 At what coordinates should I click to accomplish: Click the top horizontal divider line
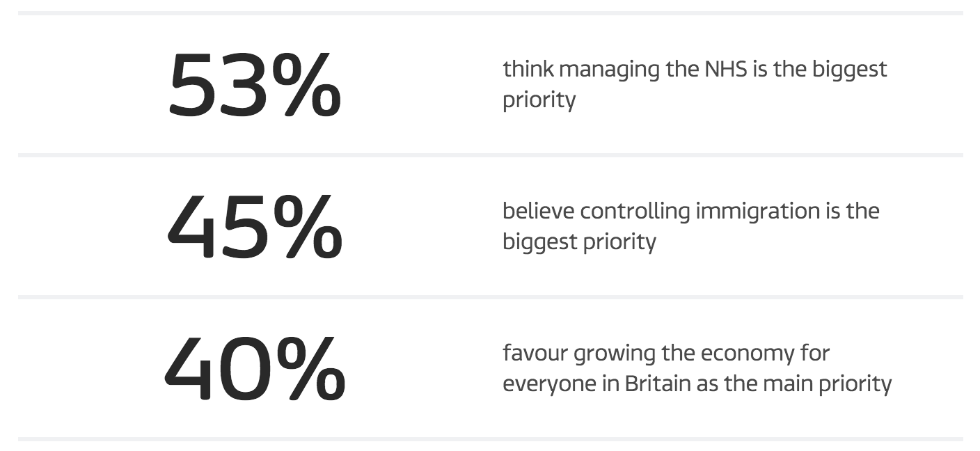click(x=490, y=13)
